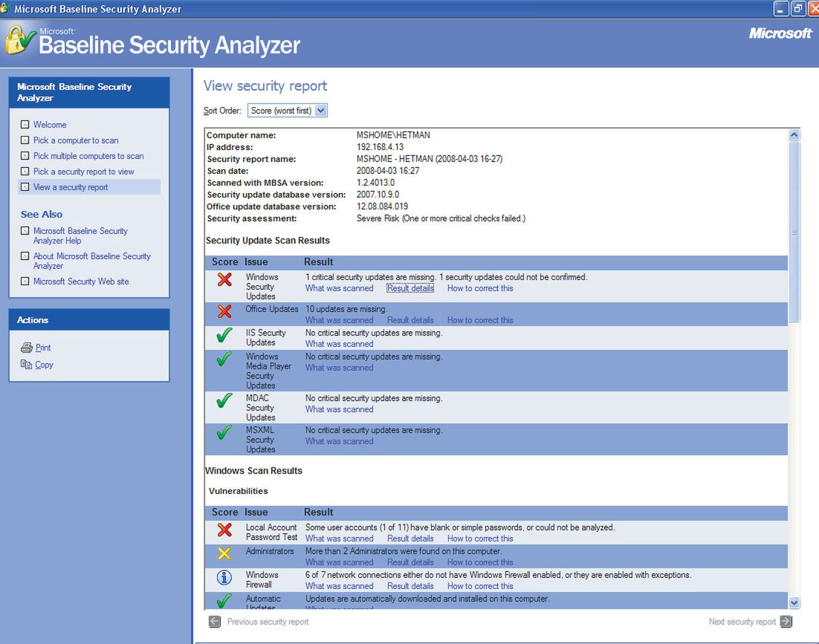
Task: Open What was scanned for Windows Firewall
Action: coord(340,586)
